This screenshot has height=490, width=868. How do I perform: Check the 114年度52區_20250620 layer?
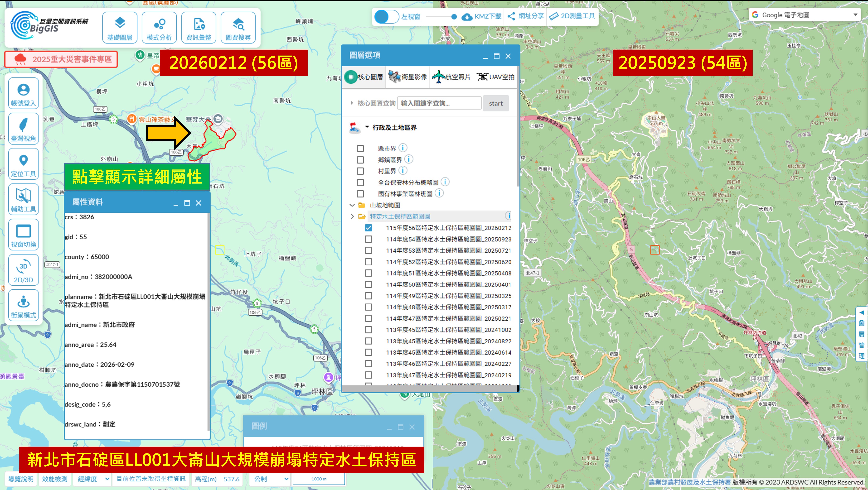tap(368, 262)
